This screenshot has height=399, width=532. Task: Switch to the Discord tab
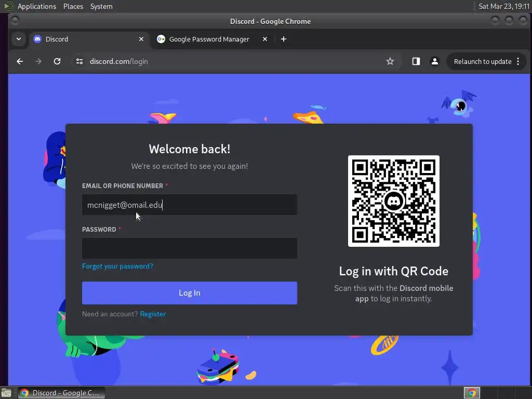89,39
